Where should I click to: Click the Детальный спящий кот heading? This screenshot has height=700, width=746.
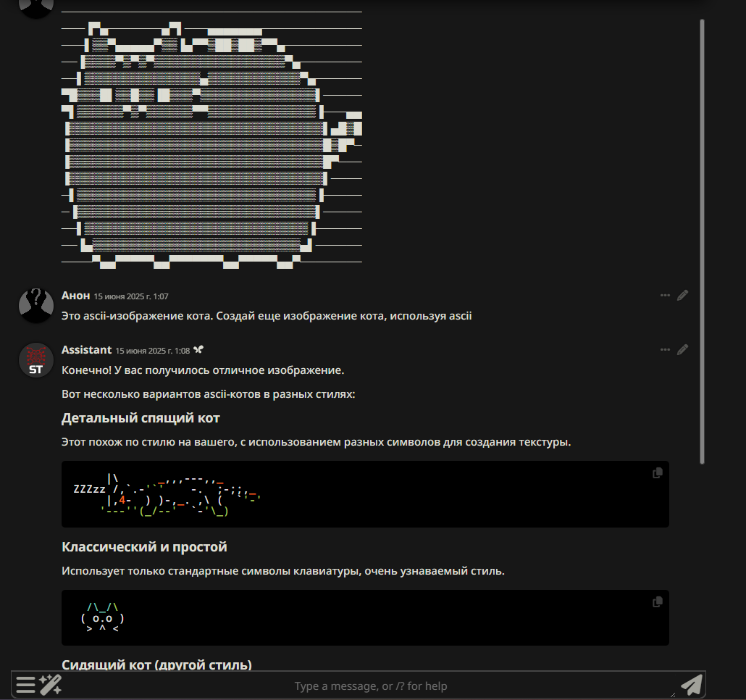click(x=141, y=418)
